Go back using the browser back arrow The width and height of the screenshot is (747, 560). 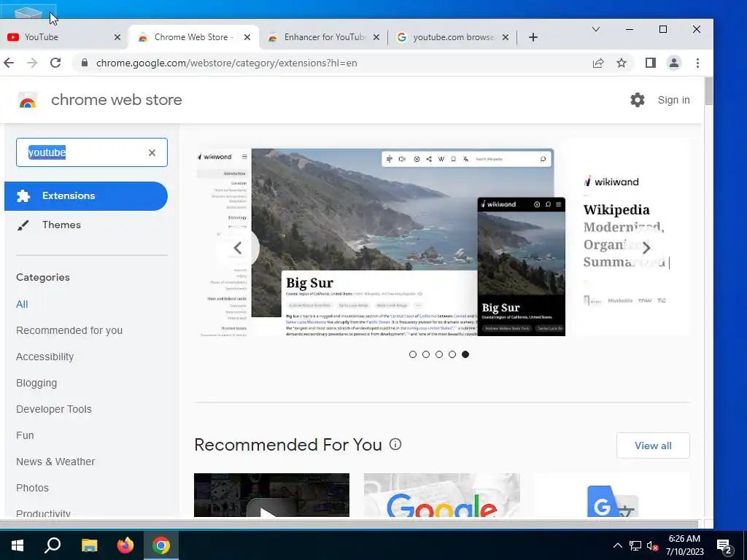coord(9,63)
